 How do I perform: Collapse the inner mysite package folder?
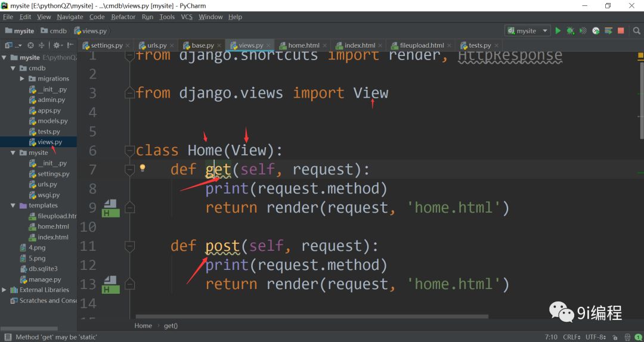13,153
